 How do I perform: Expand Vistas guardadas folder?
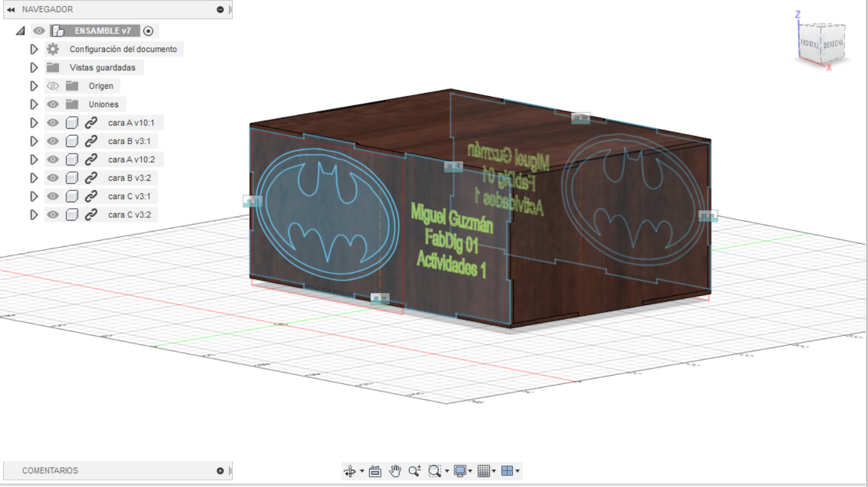click(x=34, y=67)
